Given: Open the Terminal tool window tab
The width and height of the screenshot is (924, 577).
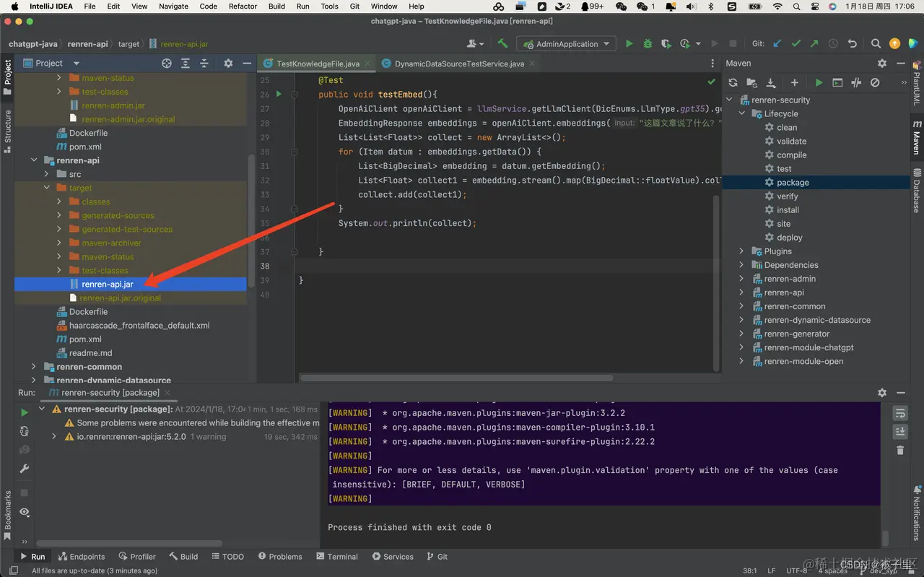Looking at the screenshot, I should (x=337, y=557).
